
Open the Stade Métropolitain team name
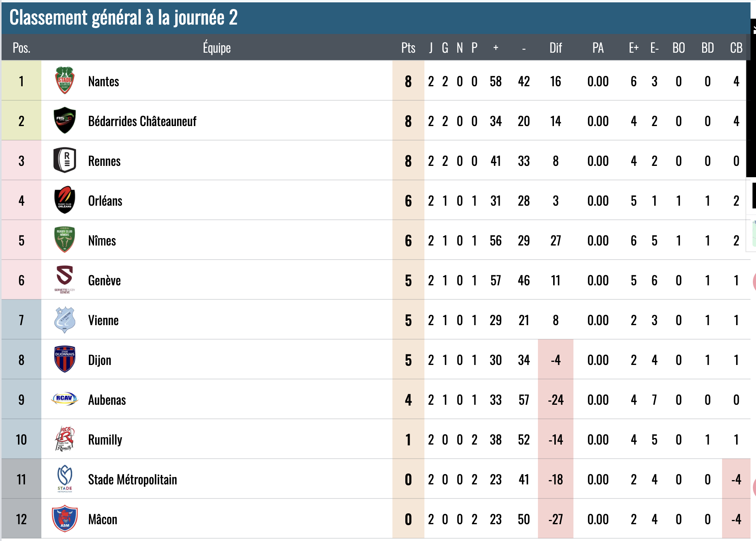coord(133,480)
